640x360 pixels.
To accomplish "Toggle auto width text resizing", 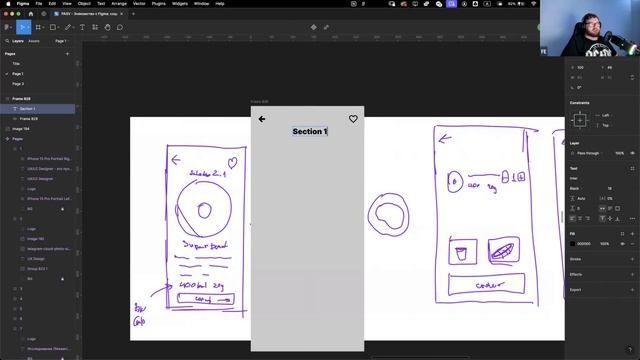I will click(x=602, y=208).
